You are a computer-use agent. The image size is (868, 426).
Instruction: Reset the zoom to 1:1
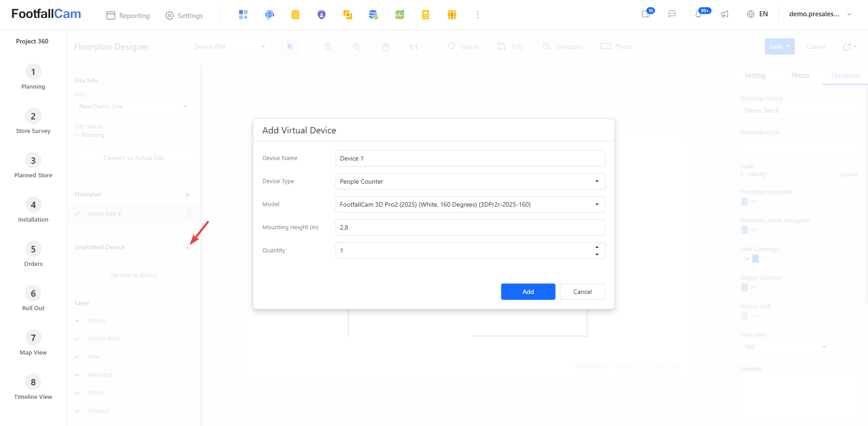(x=413, y=47)
